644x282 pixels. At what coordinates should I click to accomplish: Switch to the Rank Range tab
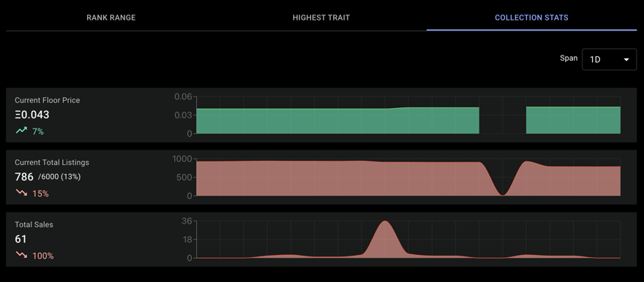pyautogui.click(x=111, y=18)
